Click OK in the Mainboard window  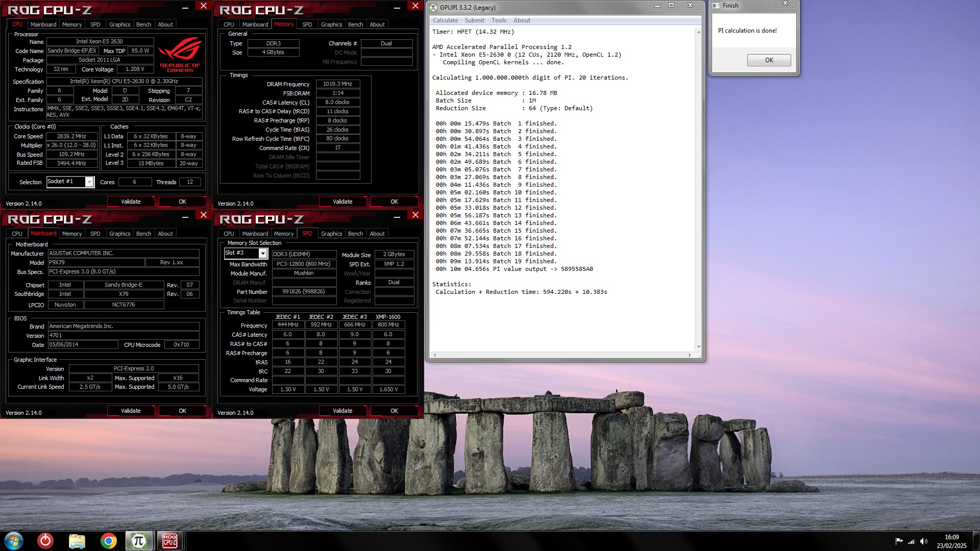(182, 411)
